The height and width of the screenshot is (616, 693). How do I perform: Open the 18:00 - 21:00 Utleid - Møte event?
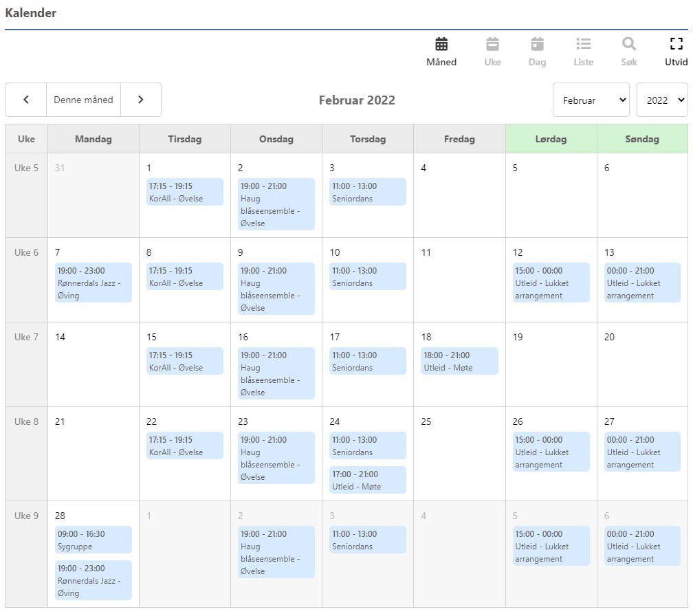tap(459, 361)
